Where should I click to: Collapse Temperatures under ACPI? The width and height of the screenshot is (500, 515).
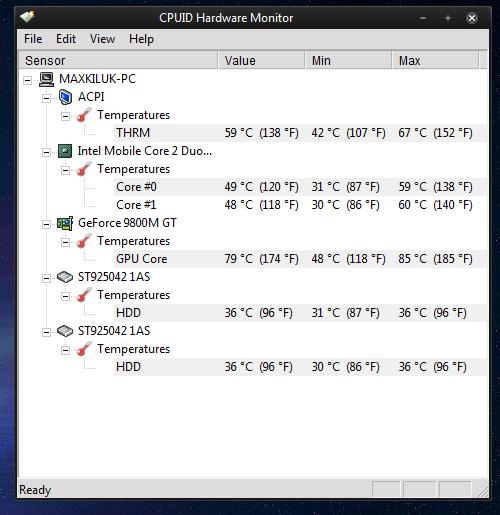65,116
